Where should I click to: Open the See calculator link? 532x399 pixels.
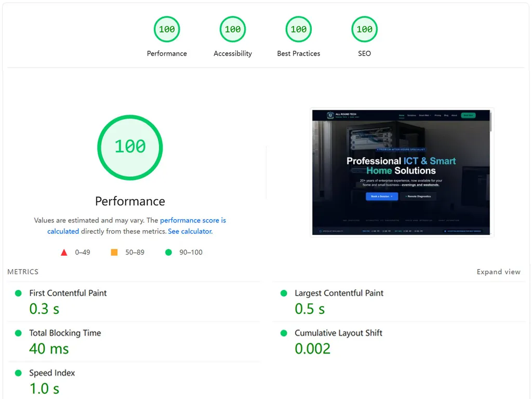(189, 231)
